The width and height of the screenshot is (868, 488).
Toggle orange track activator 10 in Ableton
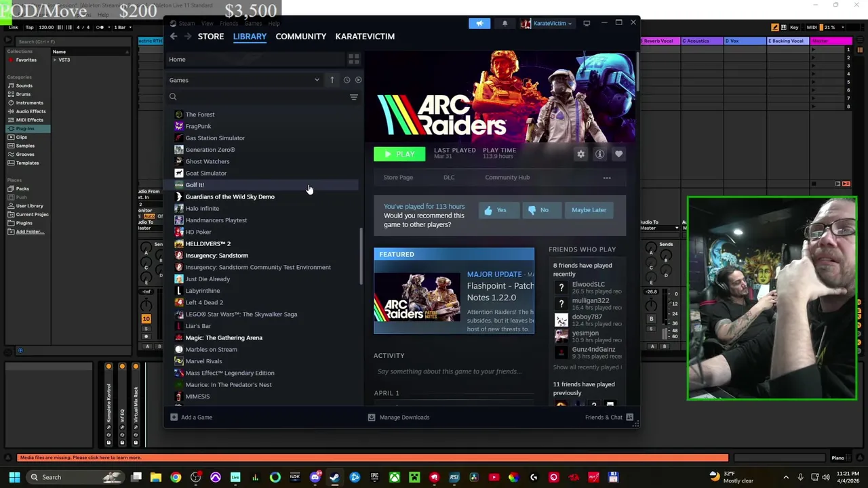pyautogui.click(x=146, y=319)
